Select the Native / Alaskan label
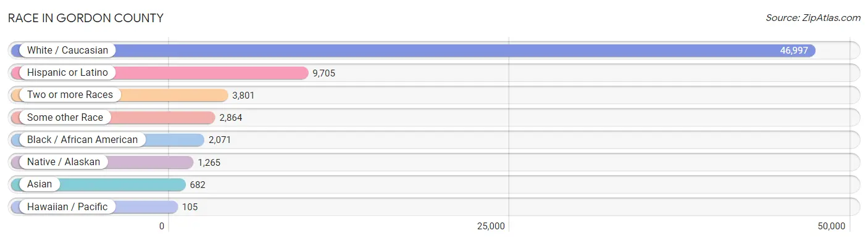 pyautogui.click(x=63, y=162)
